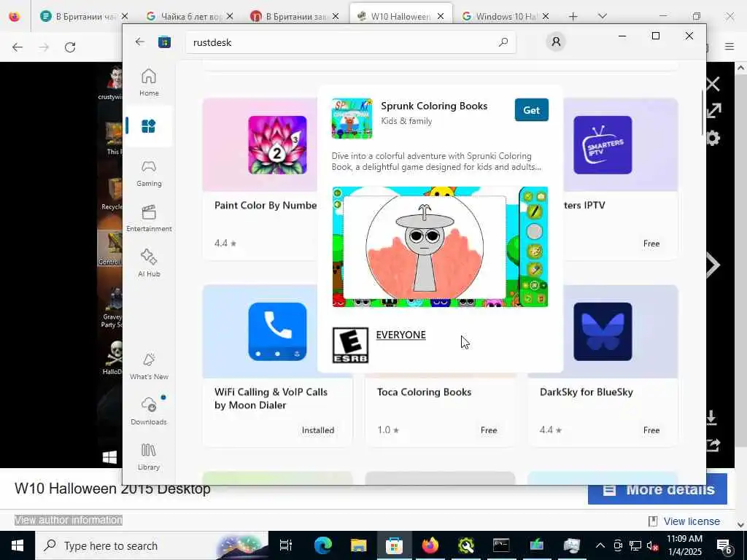Open Firefox from the taskbar

(x=430, y=545)
